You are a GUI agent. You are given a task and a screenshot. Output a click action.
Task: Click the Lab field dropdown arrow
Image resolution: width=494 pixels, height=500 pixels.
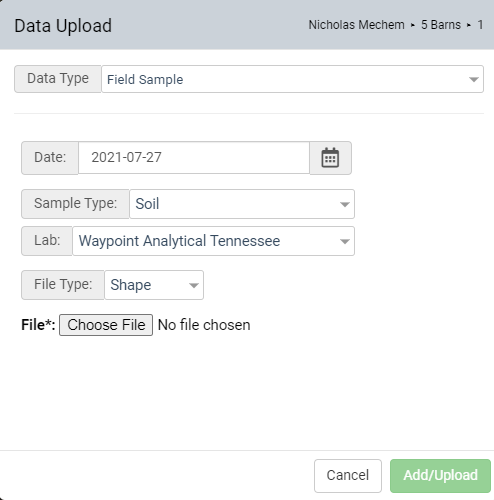tap(345, 241)
